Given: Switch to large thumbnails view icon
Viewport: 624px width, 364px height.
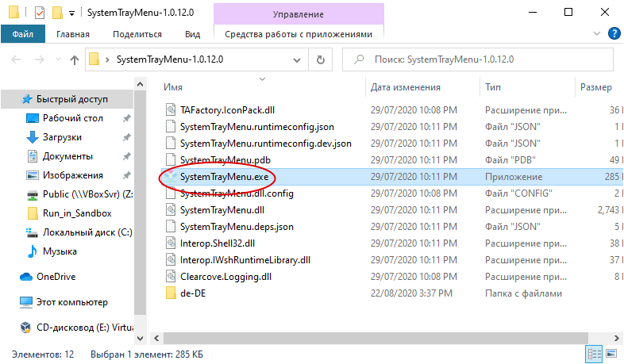Looking at the screenshot, I should 612,352.
